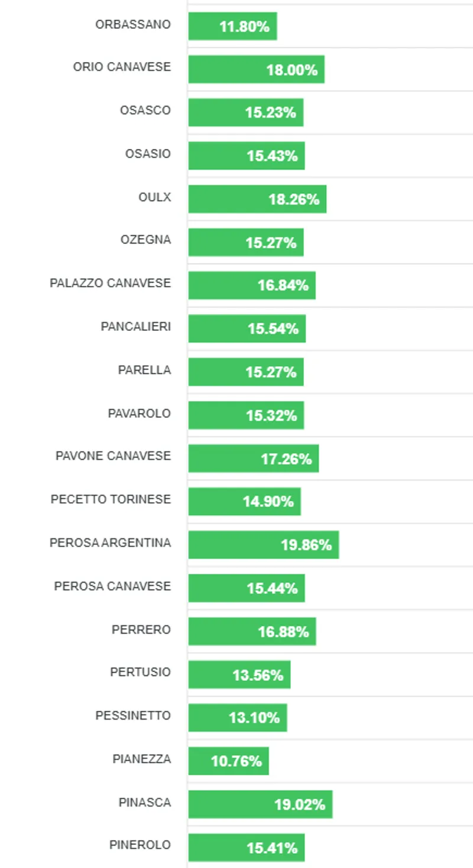
Task: Select the OZEGNA 15.27% bar
Action: click(x=245, y=242)
